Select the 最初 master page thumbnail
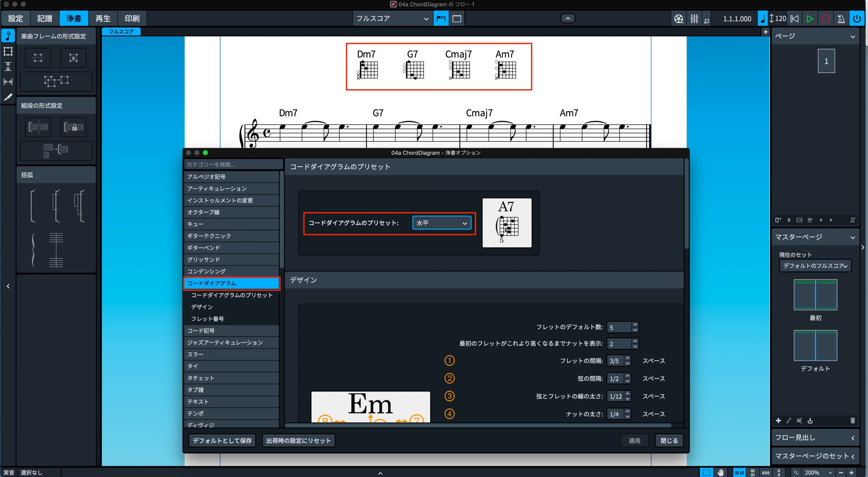The image size is (868, 477). pyautogui.click(x=815, y=294)
